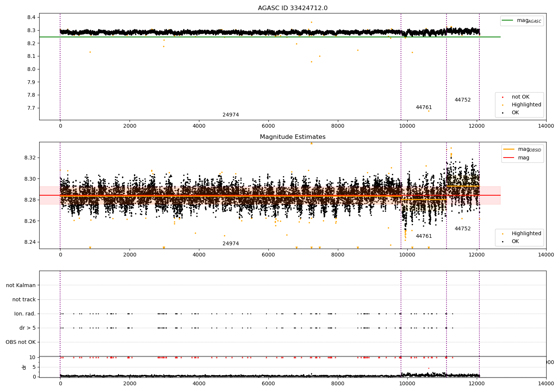Click the 'not track' axis label

[24, 300]
